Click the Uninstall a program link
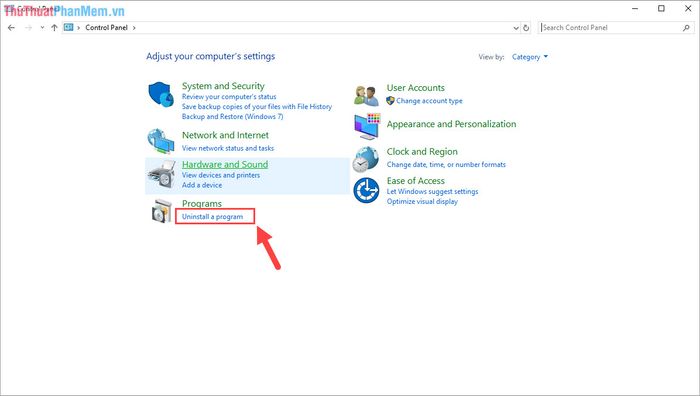 pos(212,217)
